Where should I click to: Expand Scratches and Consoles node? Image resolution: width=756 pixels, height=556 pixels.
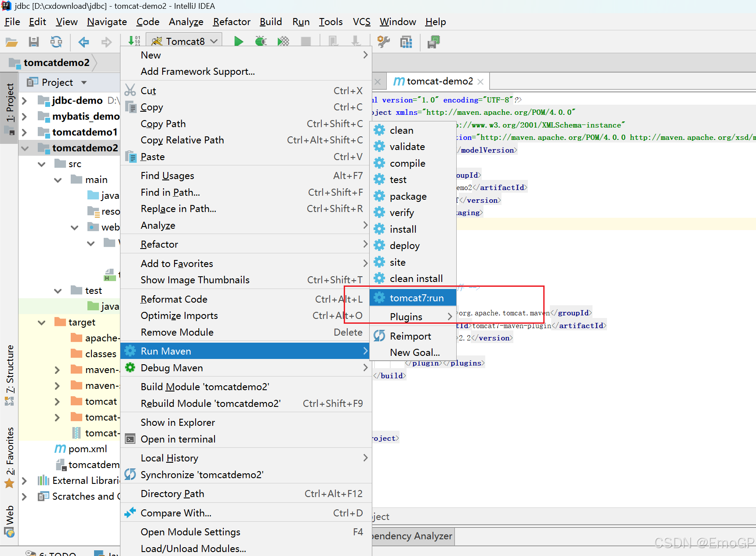(x=25, y=497)
